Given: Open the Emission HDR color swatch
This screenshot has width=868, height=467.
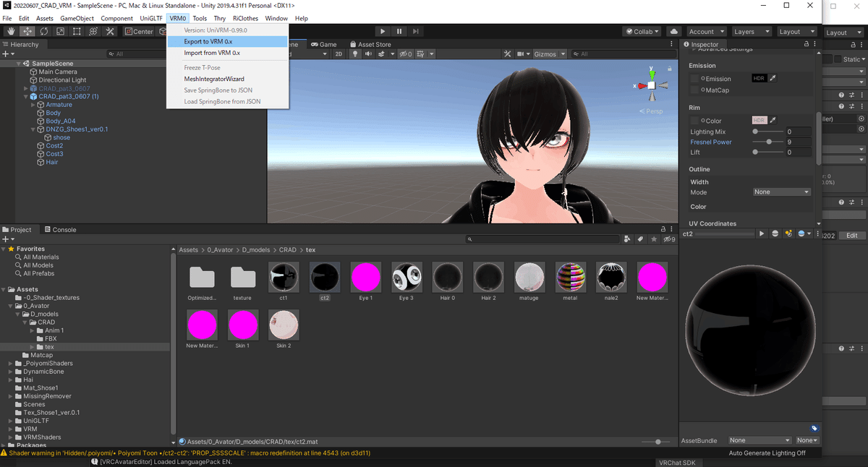Looking at the screenshot, I should point(759,78).
